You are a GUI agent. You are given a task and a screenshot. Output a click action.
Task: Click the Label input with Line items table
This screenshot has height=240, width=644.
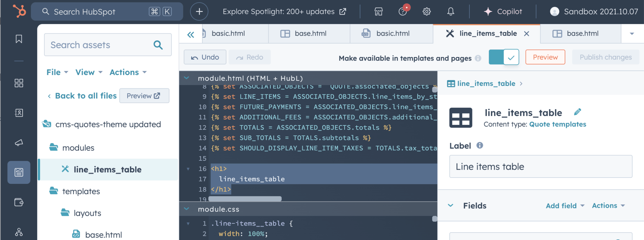541,166
